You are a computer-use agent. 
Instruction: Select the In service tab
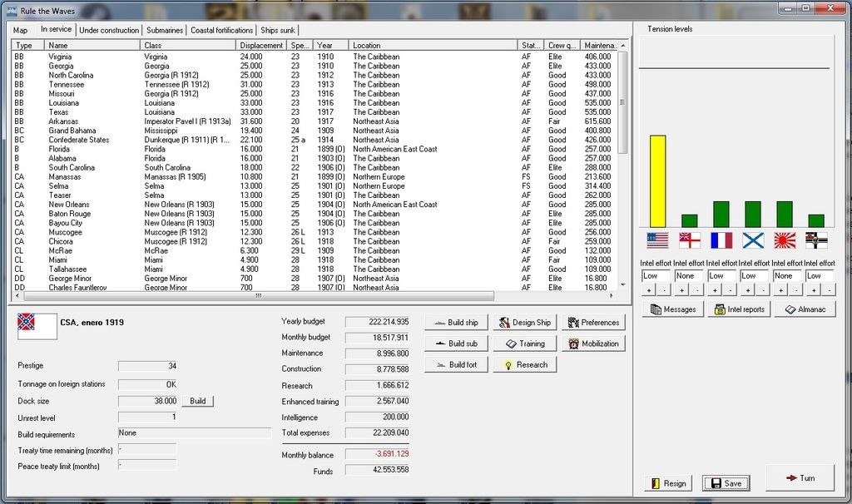[x=56, y=29]
